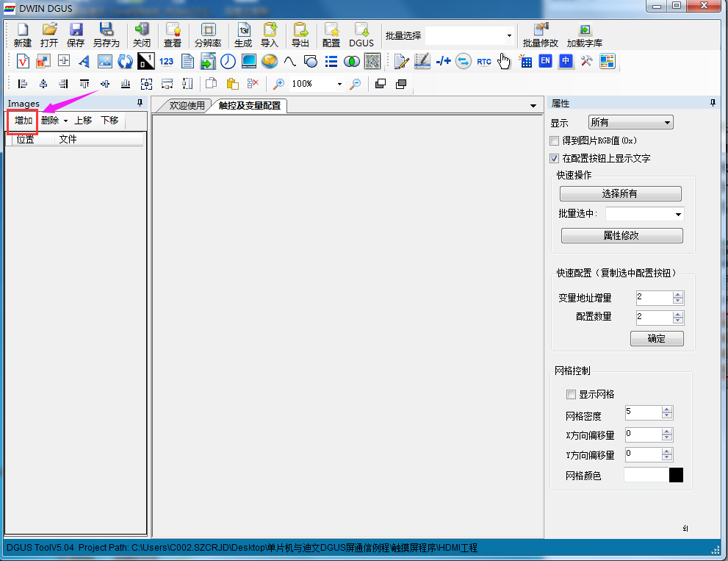
Task: Open the tab list arrow dropdown
Action: [x=533, y=106]
